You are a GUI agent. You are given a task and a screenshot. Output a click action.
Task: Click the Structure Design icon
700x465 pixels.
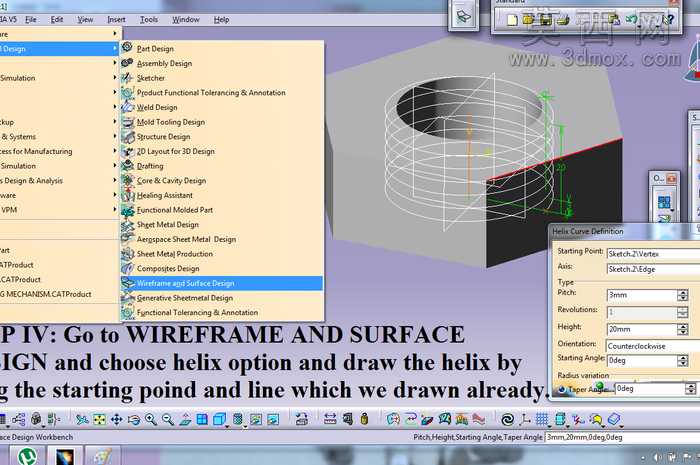128,137
